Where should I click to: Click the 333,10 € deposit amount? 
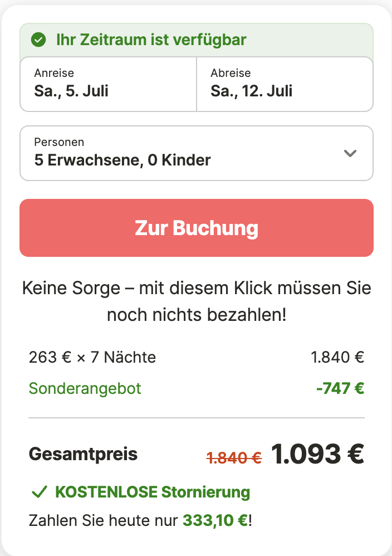pyautogui.click(x=215, y=520)
